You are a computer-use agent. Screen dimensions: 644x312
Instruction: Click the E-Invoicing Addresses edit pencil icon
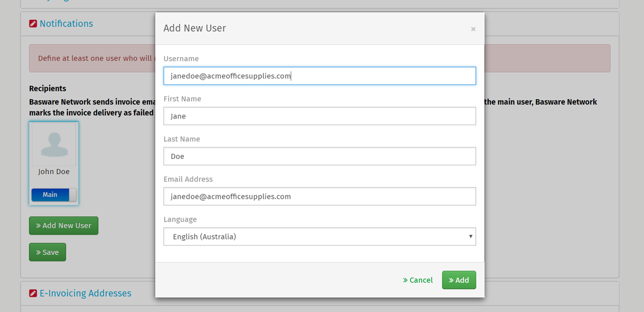tap(33, 294)
